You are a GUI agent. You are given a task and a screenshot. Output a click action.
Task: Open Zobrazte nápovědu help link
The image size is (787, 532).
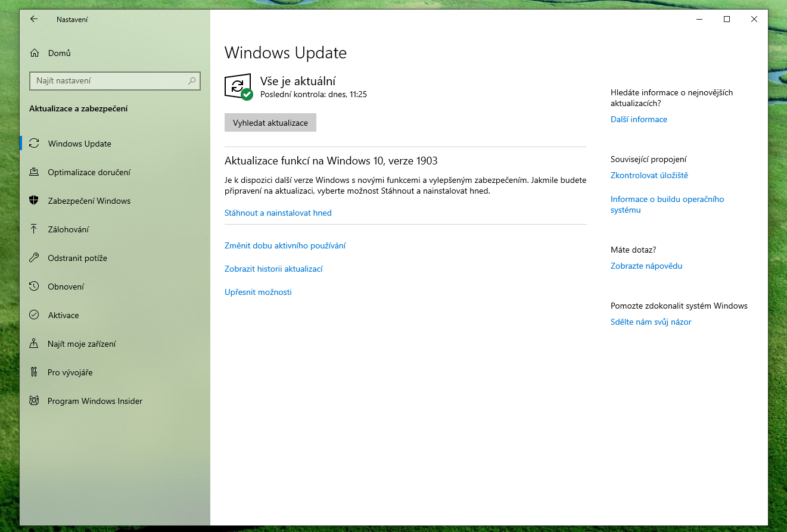(x=646, y=266)
